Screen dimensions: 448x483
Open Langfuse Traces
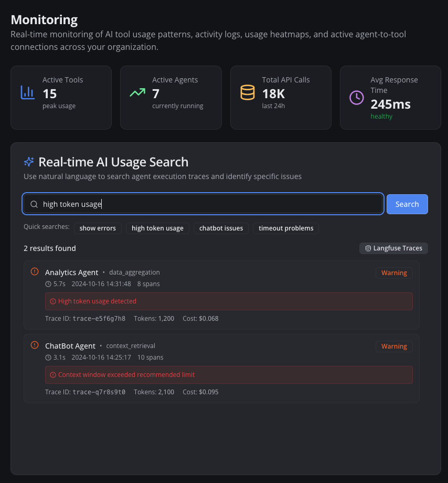click(x=393, y=248)
